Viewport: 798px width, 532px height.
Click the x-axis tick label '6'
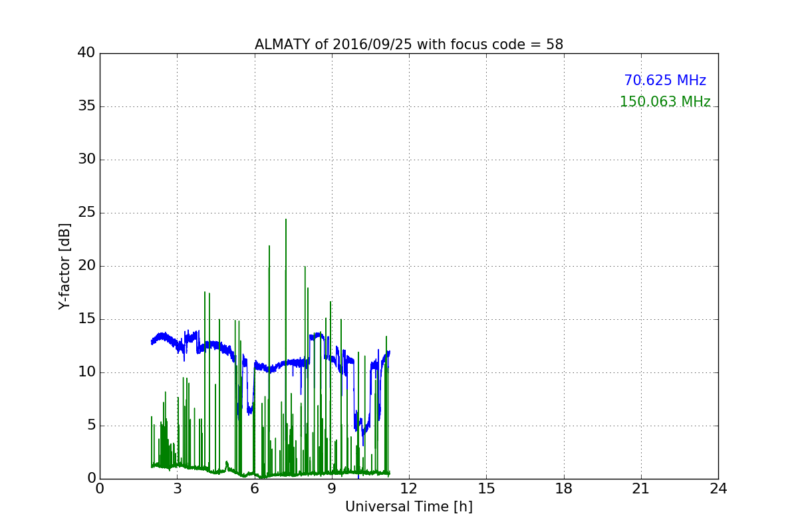(x=255, y=488)
